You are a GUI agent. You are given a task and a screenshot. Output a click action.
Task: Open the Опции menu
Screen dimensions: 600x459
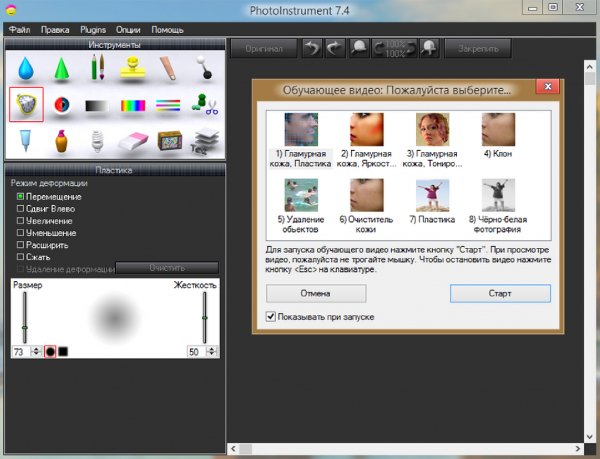[x=128, y=30]
